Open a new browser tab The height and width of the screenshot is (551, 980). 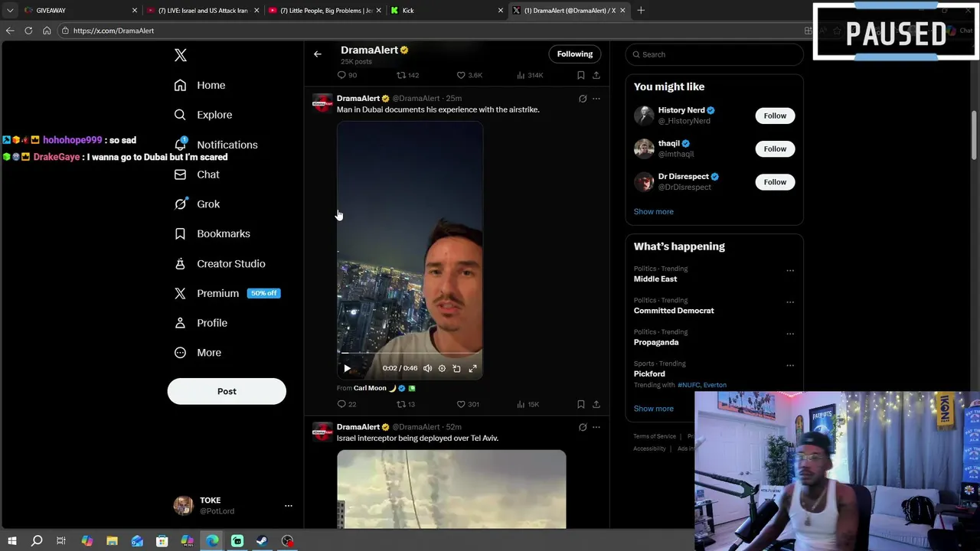pyautogui.click(x=641, y=11)
